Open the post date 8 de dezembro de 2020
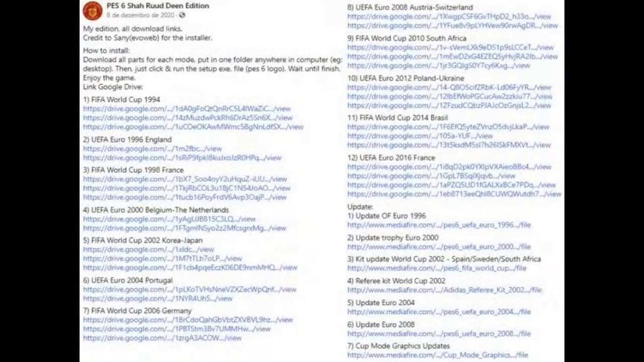The height and width of the screenshot is (362, 644). pyautogui.click(x=140, y=16)
